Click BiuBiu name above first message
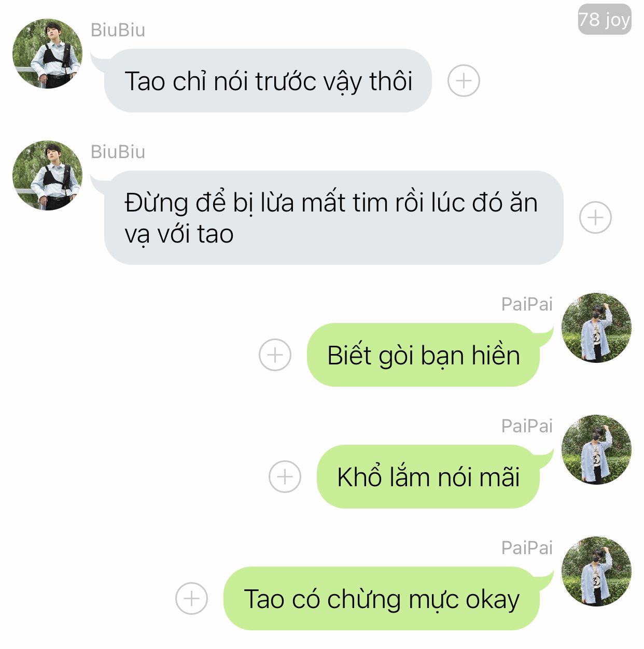The image size is (644, 649). (118, 30)
